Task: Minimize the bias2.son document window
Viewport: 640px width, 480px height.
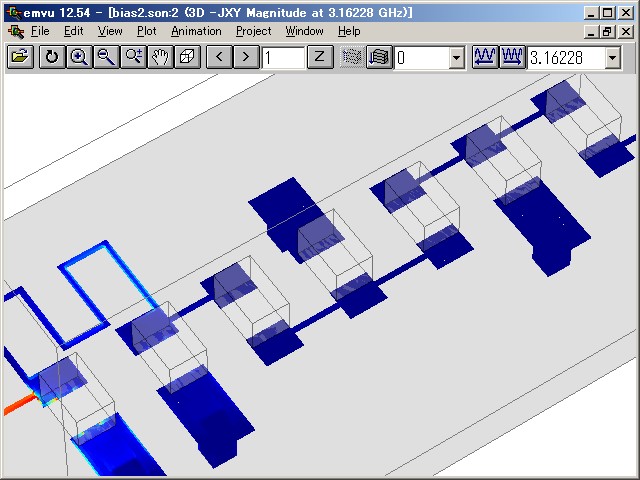Action: [x=590, y=32]
